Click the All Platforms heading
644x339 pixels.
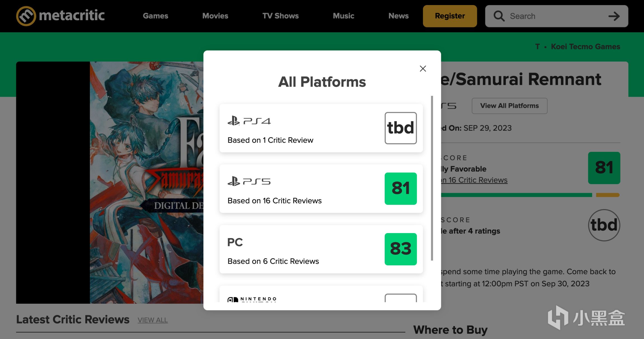coord(322,82)
